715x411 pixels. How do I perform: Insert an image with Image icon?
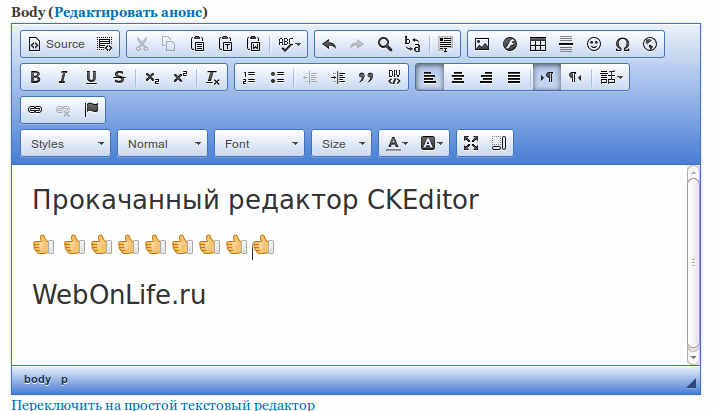pyautogui.click(x=482, y=44)
